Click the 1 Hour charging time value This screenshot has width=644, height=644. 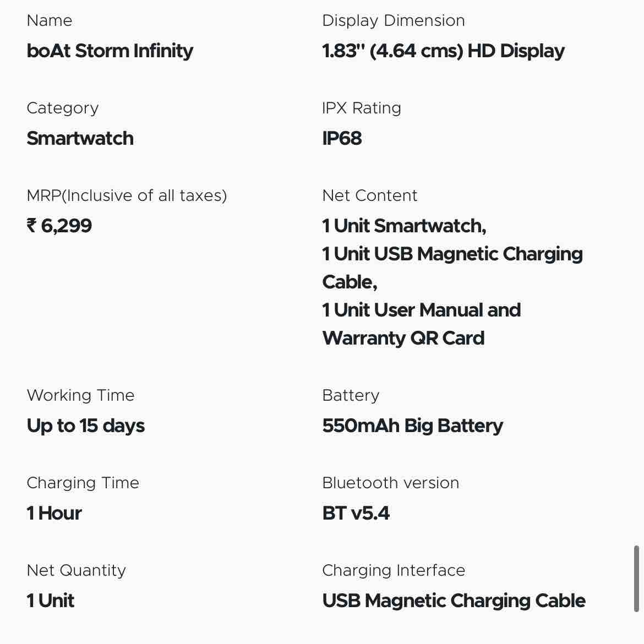point(54,513)
